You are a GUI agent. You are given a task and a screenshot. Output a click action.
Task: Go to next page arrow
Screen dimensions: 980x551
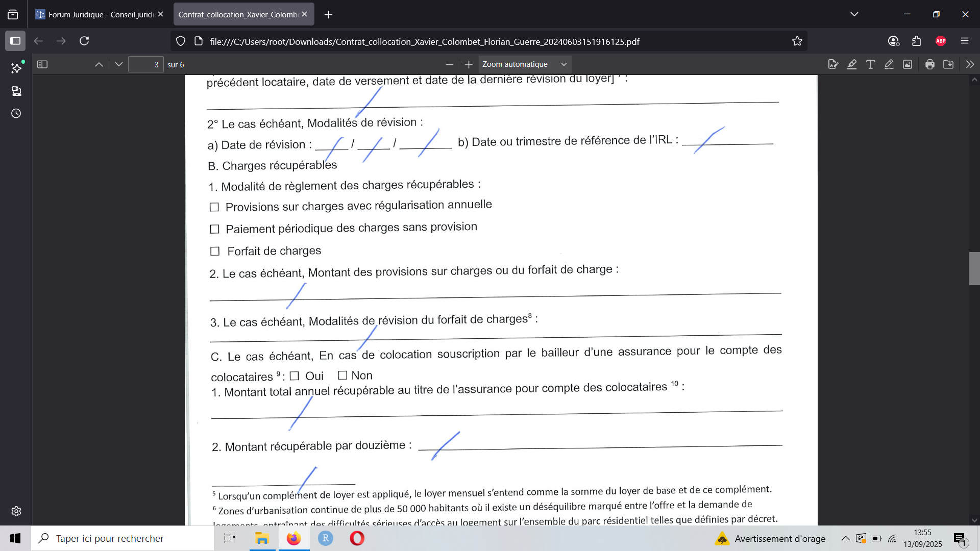point(119,64)
